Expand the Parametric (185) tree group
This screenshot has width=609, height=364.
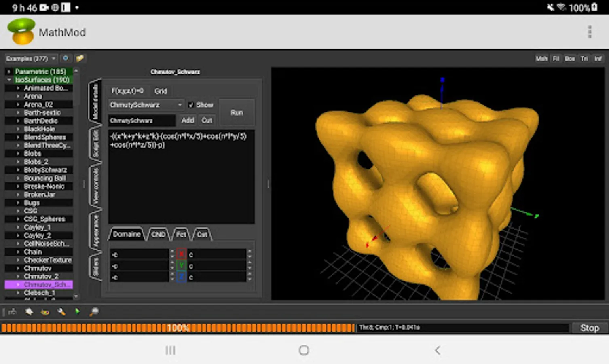pos(9,72)
